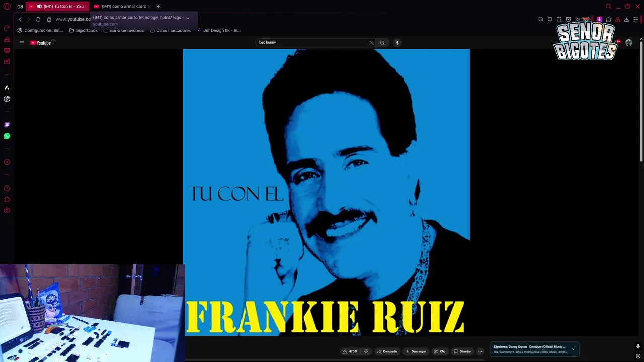Open a new tab with plus
Screen dimensions: 644x362
158,6
